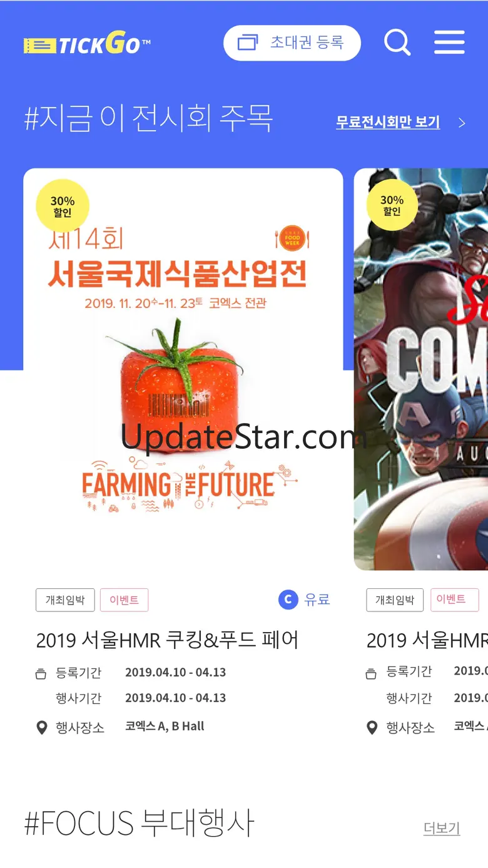Click the ticket icon inside 초대권 등록 button
Image resolution: width=488 pixels, height=868 pixels.
[248, 43]
